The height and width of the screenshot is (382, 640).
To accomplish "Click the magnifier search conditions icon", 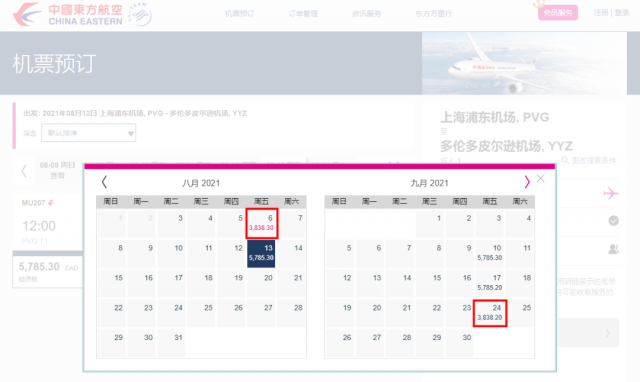I will pos(565,160).
